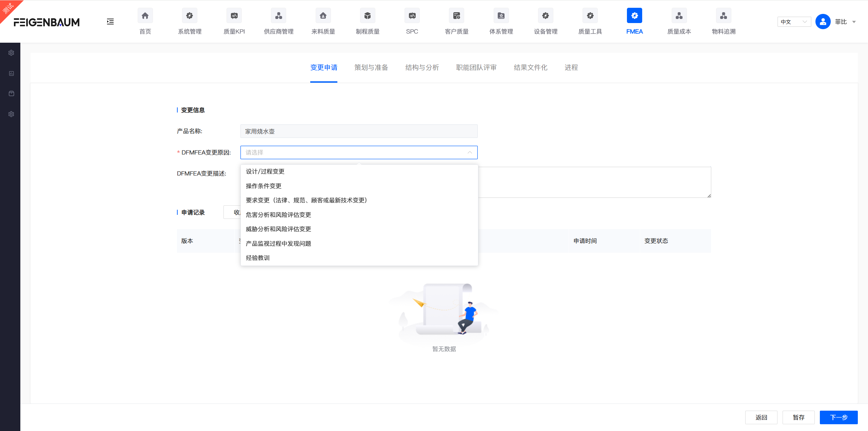Open the 结果文件化 tab
The image size is (868, 431).
530,67
